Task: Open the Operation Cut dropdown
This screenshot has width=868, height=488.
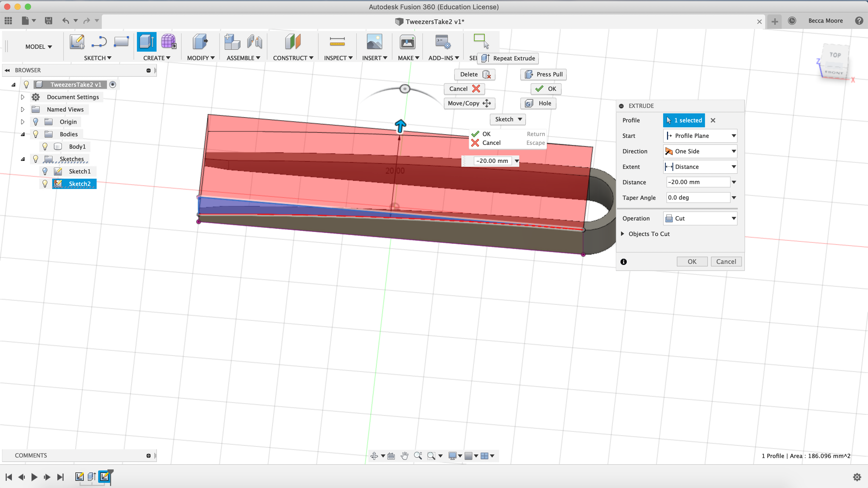Action: [700, 218]
